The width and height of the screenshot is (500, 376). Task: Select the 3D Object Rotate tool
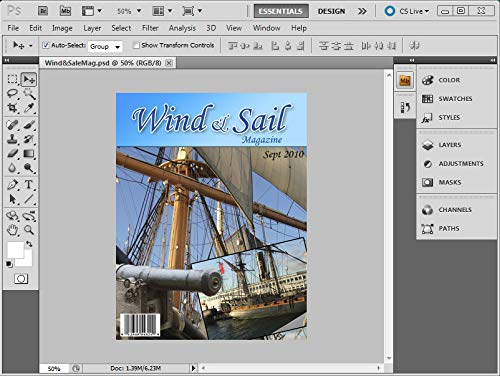[x=12, y=216]
